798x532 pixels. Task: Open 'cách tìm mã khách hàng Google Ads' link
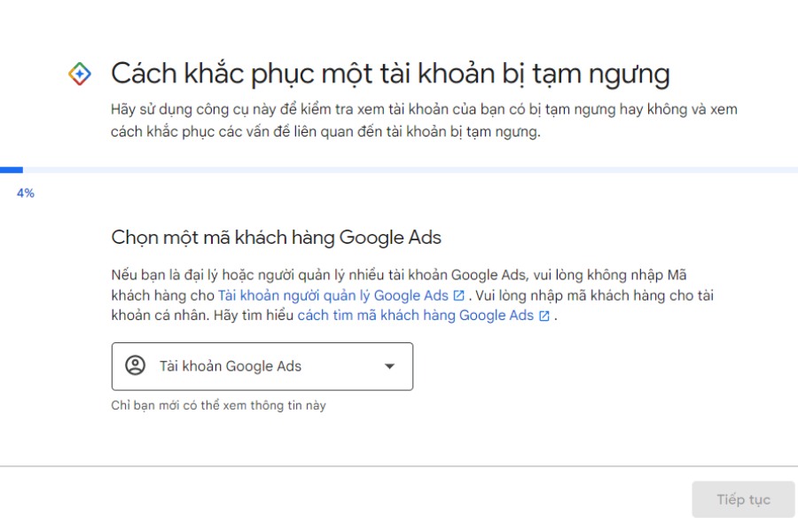pyautogui.click(x=415, y=315)
